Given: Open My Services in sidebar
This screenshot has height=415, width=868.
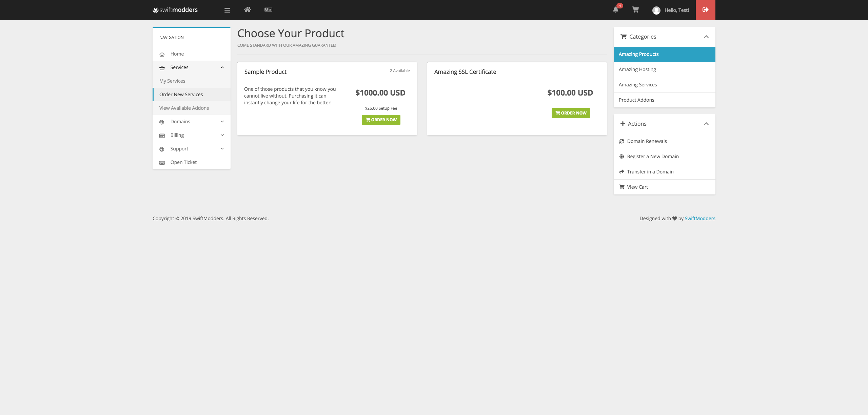Looking at the screenshot, I should tap(172, 81).
